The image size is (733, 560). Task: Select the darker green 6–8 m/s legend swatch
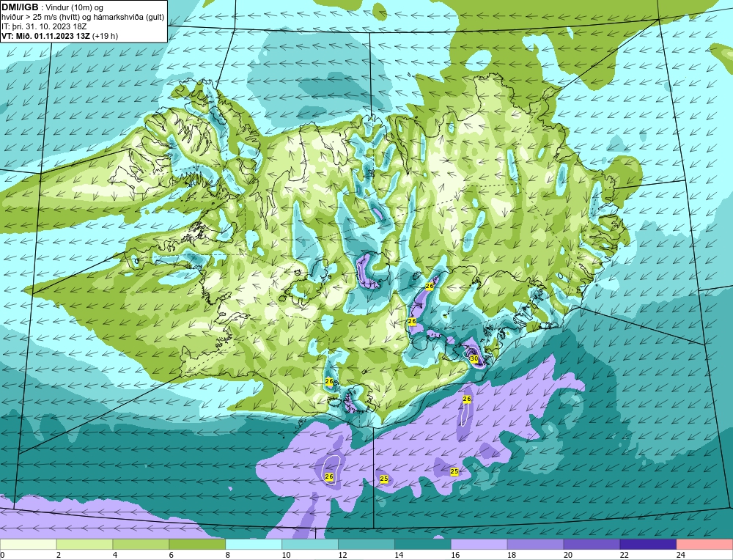(197, 545)
